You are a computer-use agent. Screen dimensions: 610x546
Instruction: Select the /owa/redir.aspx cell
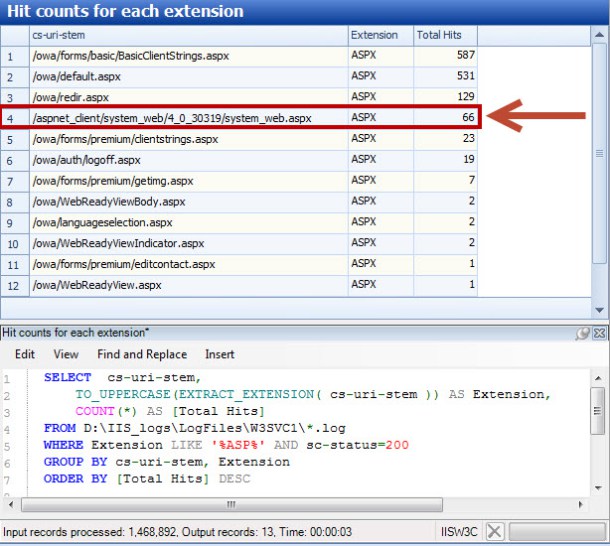[189, 97]
